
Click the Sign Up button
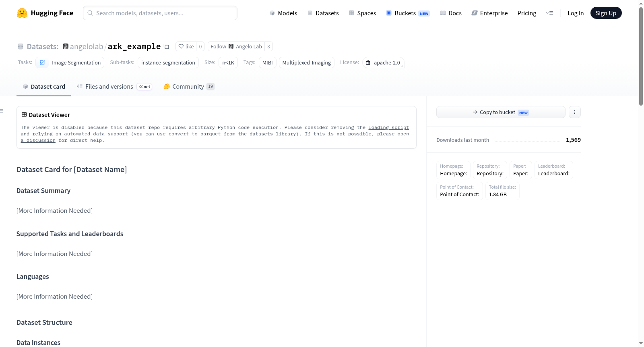coord(606,13)
